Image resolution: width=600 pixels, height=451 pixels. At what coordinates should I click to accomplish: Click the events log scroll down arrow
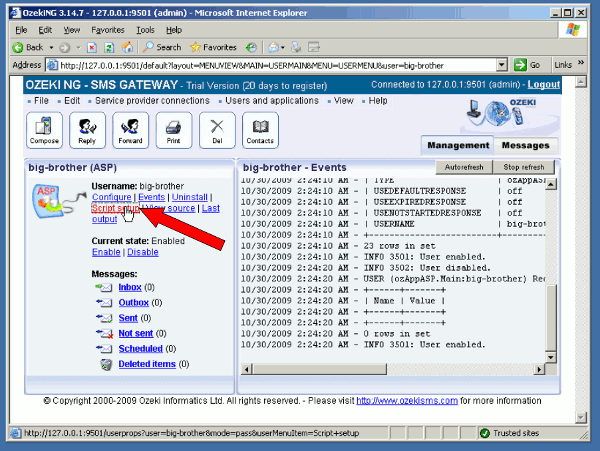[551, 358]
